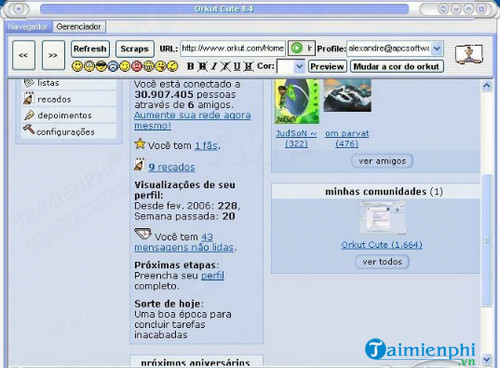Open recados in the left sidebar
Image resolution: width=500 pixels, height=368 pixels.
[54, 99]
